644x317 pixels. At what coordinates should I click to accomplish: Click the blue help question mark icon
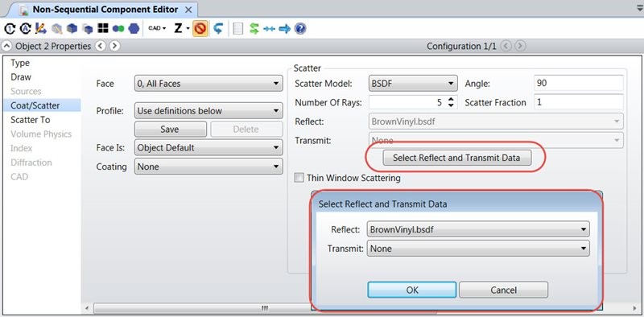pyautogui.click(x=300, y=29)
